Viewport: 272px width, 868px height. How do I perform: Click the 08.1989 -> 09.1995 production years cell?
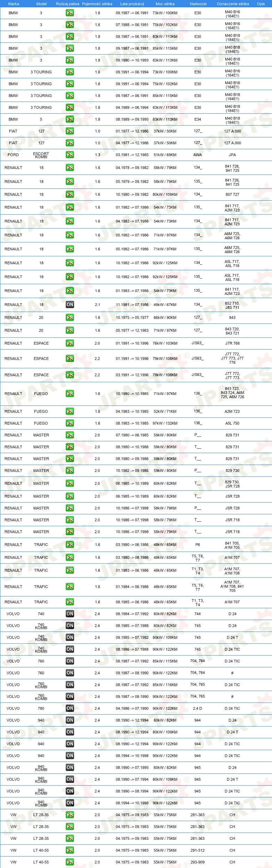[132, 119]
